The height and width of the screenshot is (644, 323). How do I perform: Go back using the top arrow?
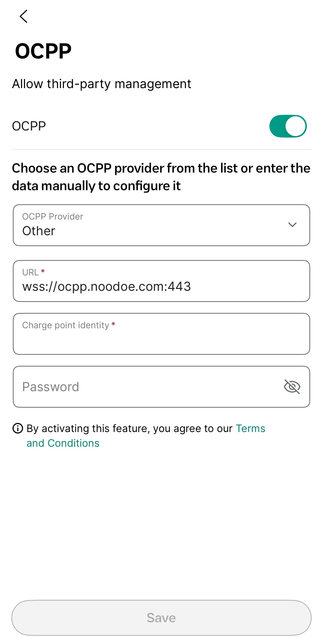(x=23, y=16)
